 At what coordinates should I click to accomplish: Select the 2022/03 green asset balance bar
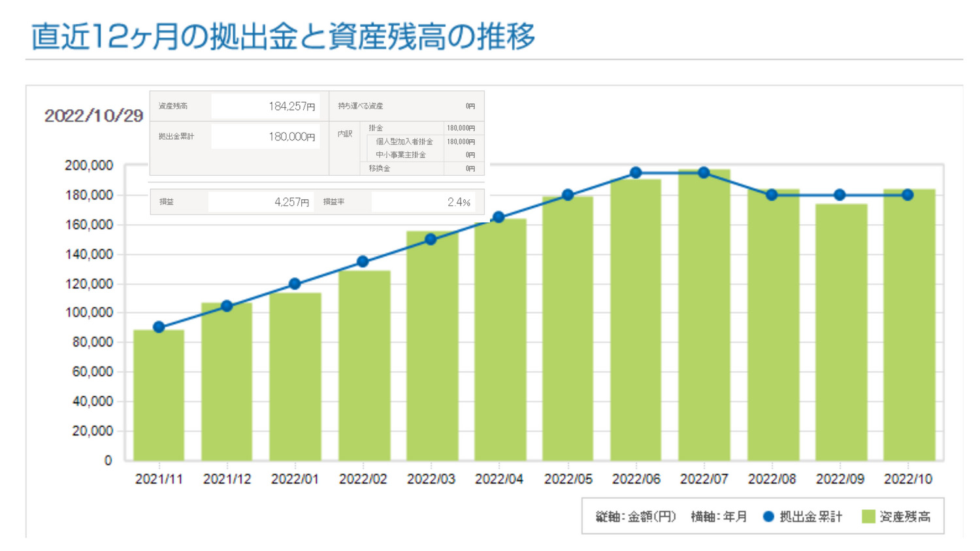432,346
